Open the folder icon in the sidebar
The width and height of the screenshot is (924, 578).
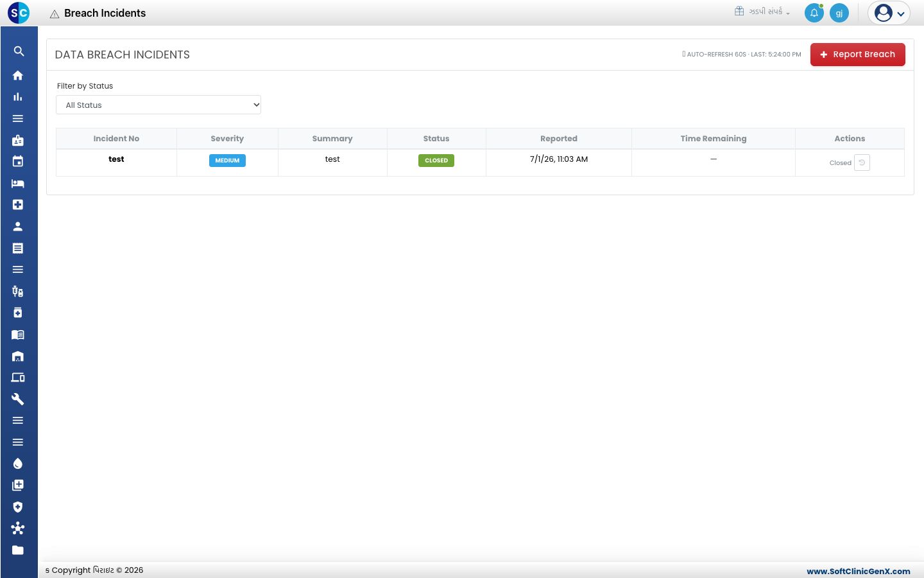click(18, 550)
